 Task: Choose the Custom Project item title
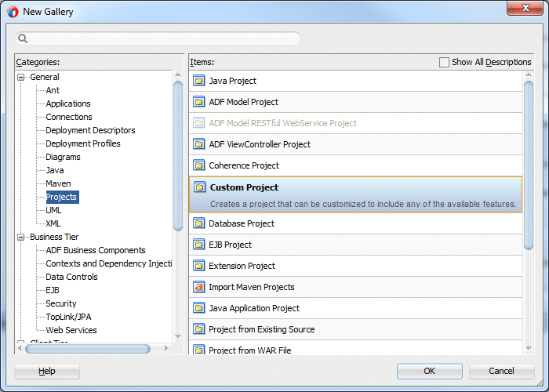pyautogui.click(x=245, y=187)
